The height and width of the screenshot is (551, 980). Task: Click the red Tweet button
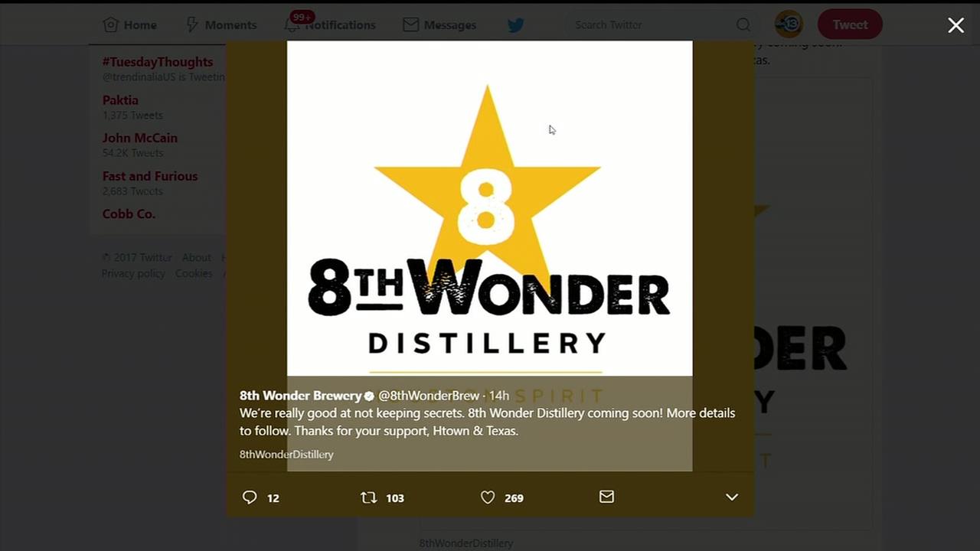point(850,24)
